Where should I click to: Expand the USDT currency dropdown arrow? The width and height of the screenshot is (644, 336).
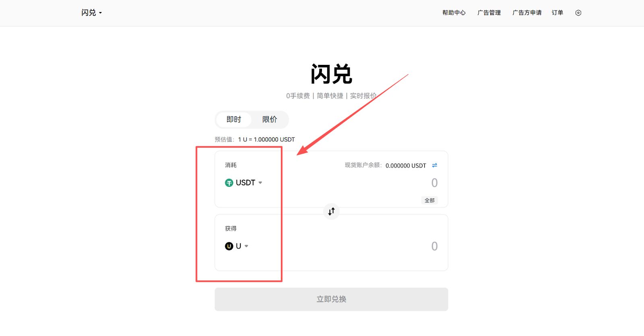click(260, 183)
